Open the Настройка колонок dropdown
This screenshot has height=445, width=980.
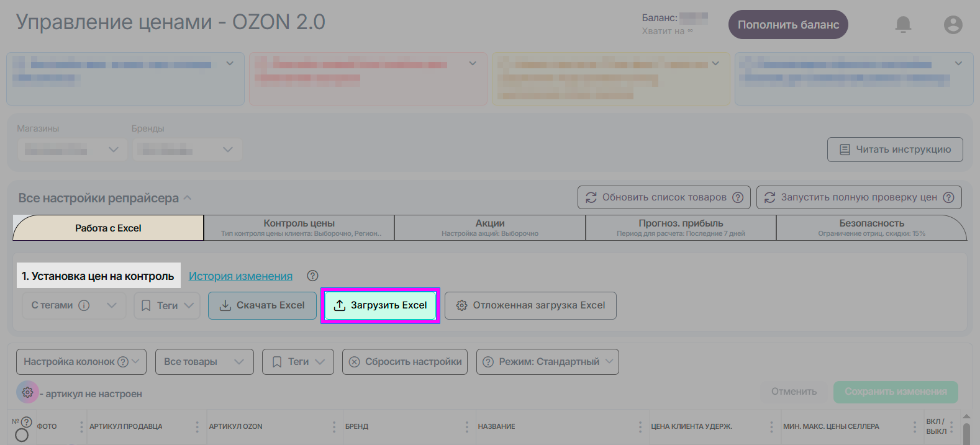(81, 362)
